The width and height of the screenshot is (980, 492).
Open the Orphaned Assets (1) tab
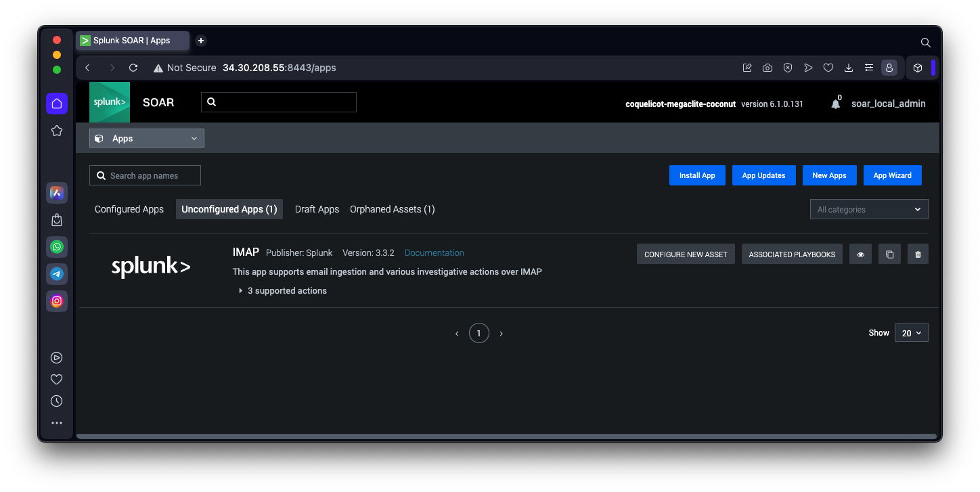pos(393,209)
